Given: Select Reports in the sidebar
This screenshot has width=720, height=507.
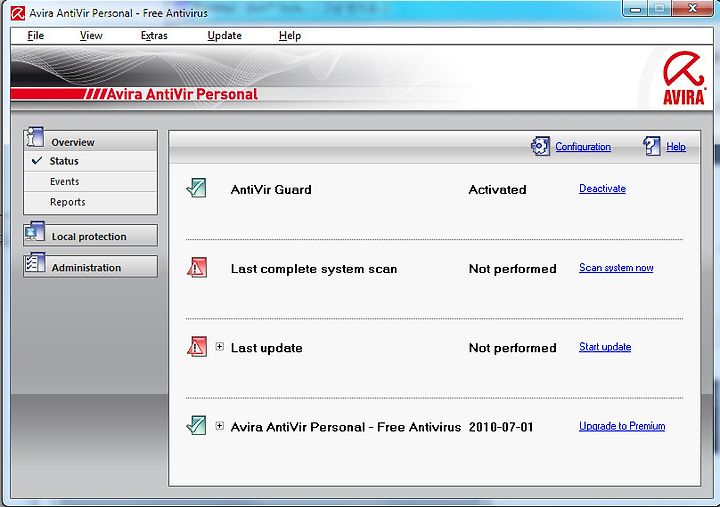Looking at the screenshot, I should coord(90,202).
